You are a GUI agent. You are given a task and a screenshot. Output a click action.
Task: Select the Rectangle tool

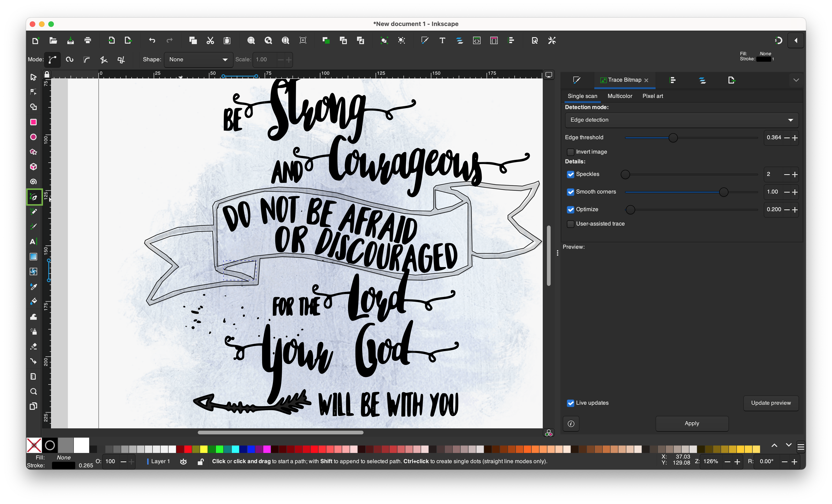[33, 122]
